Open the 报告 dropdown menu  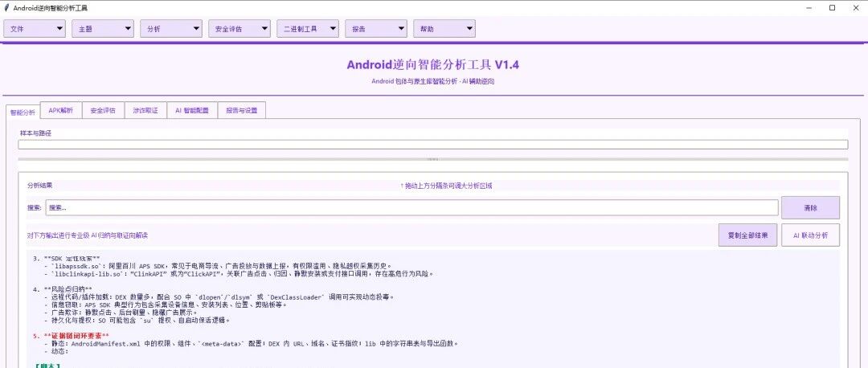376,29
